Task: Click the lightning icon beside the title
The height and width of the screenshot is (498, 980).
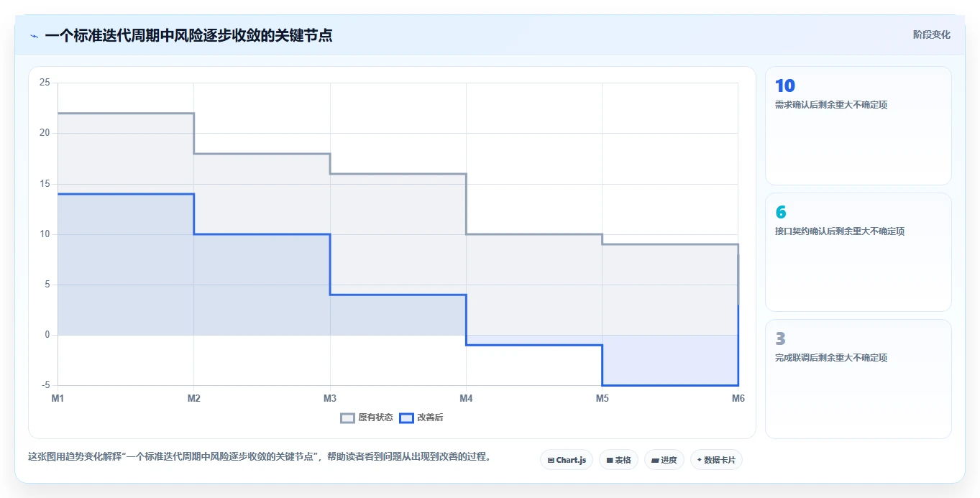Action: (34, 36)
